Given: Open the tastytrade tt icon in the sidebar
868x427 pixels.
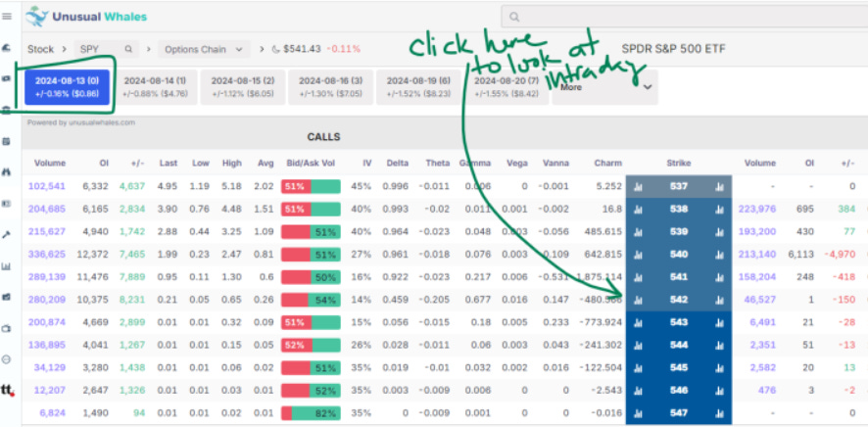Looking at the screenshot, I should pos(7,390).
